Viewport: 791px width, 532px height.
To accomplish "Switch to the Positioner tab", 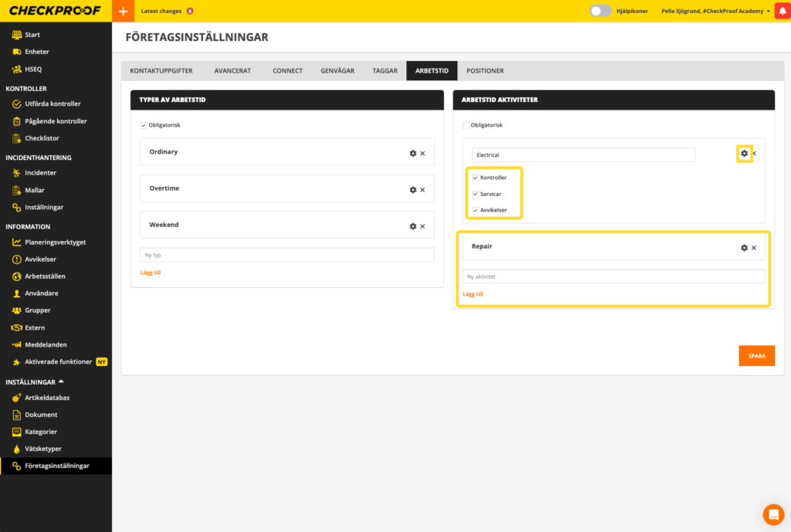I will coord(484,70).
